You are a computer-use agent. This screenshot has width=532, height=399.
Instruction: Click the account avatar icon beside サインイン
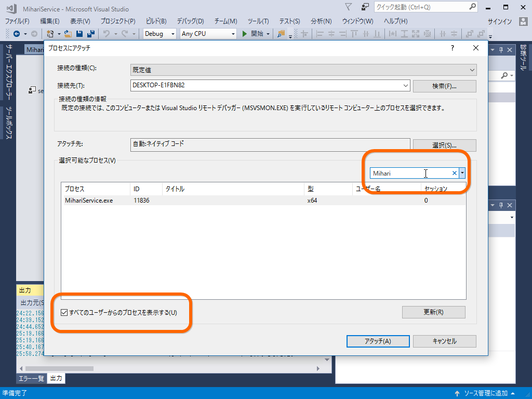coord(524,21)
